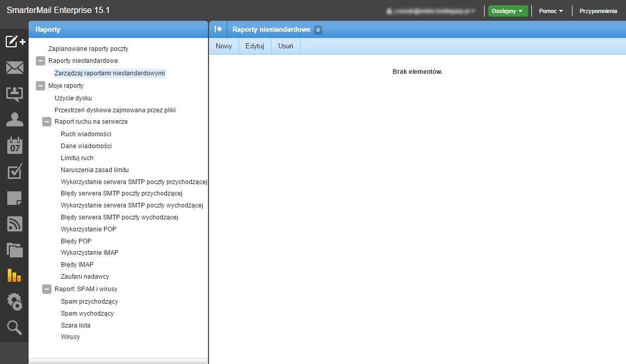Collapse the Raporty niestandardowe tree node

pos(41,61)
